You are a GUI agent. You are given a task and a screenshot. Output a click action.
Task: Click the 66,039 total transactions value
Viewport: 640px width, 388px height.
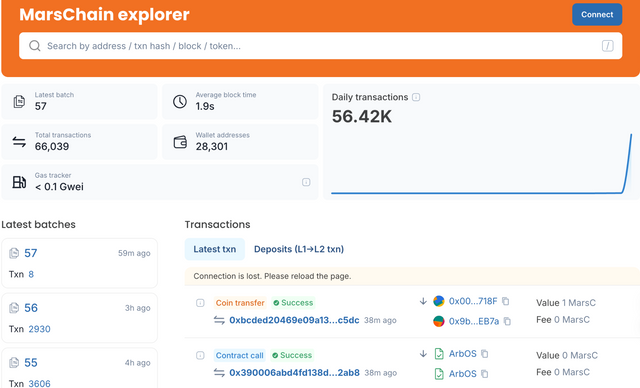(x=52, y=146)
